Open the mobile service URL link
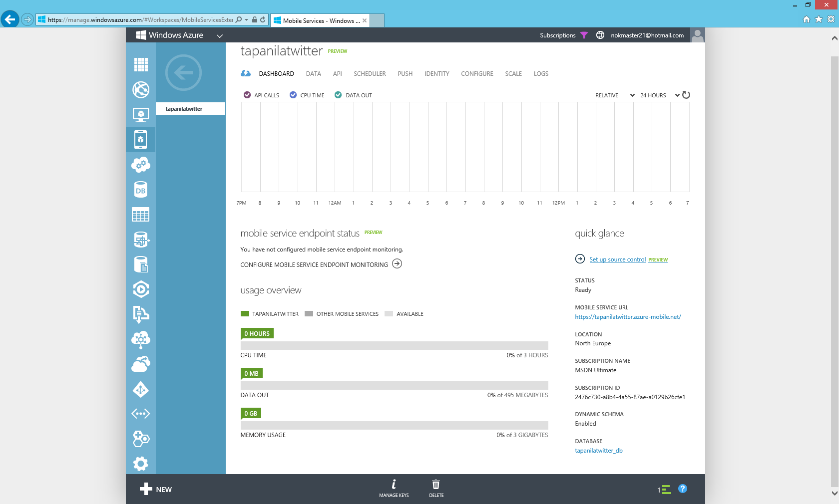The width and height of the screenshot is (839, 504). tap(628, 317)
